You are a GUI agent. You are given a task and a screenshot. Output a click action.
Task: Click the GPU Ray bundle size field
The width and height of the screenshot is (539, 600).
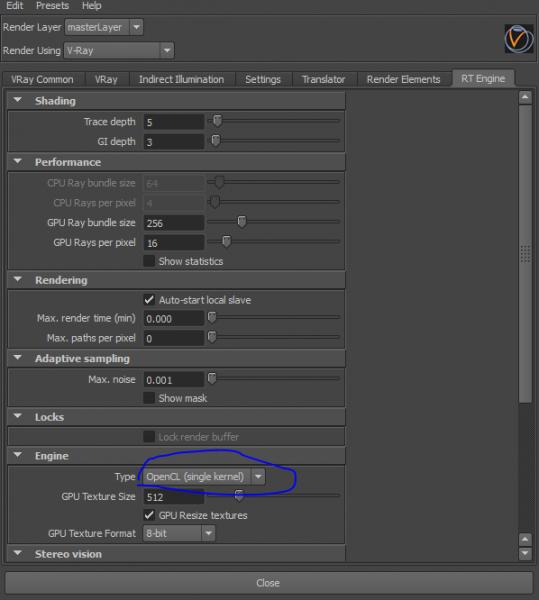click(174, 223)
